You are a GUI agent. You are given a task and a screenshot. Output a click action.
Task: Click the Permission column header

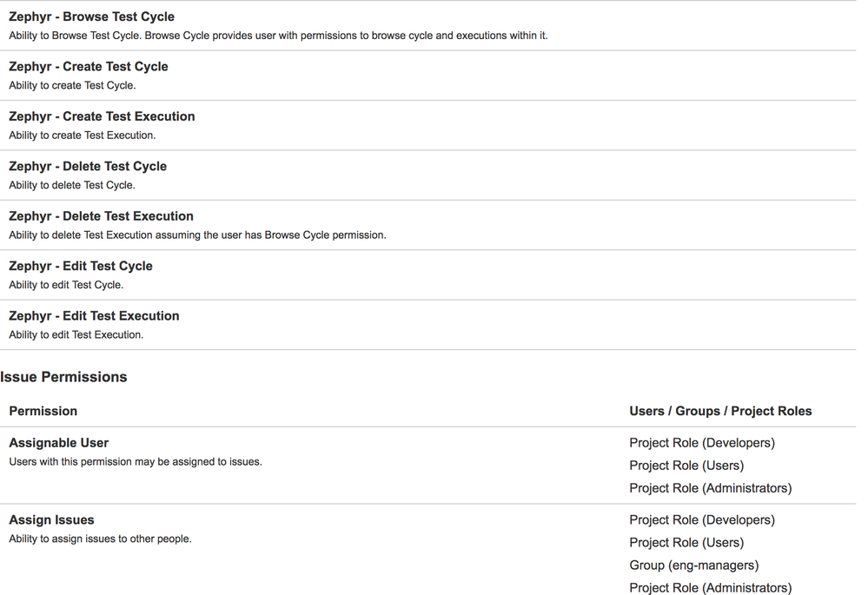43,411
